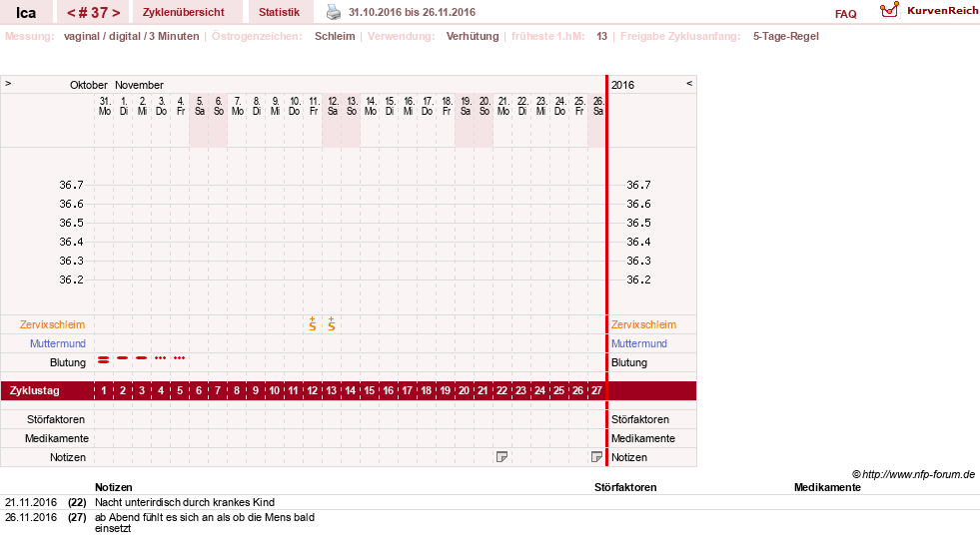Screen dimensions: 980x560
Task: Click the früheste 1.hM value 13
Action: point(601,36)
